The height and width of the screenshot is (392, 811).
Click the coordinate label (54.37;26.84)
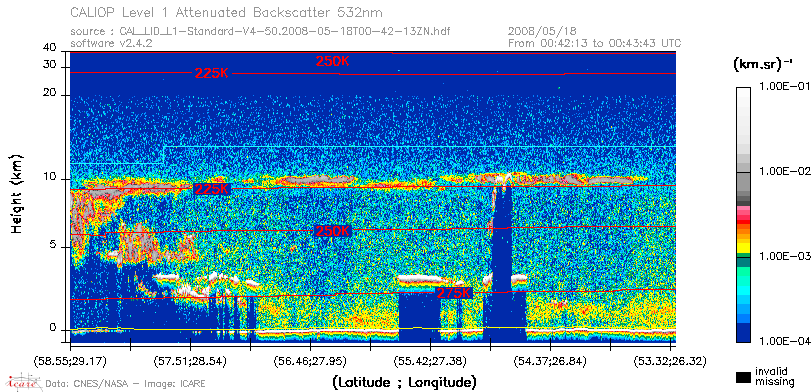pyautogui.click(x=550, y=361)
